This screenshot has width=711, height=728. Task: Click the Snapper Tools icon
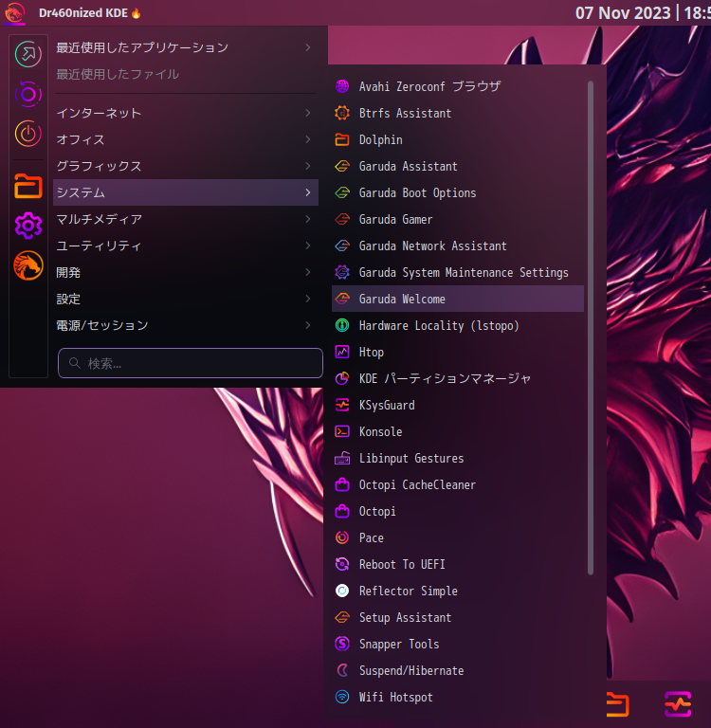click(x=342, y=644)
